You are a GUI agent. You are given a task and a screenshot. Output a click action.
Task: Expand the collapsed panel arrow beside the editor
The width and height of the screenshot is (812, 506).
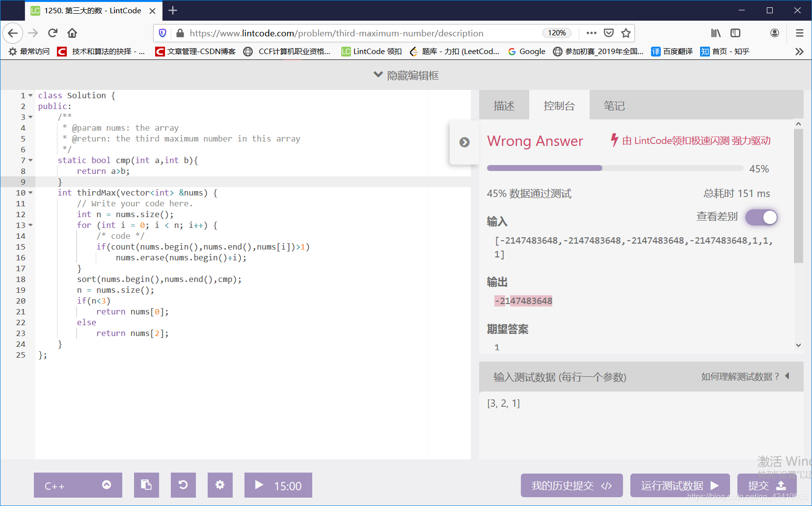tap(464, 142)
